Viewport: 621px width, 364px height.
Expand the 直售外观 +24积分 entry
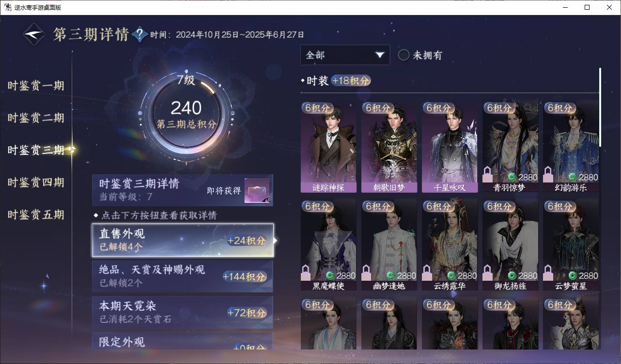pyautogui.click(x=183, y=240)
